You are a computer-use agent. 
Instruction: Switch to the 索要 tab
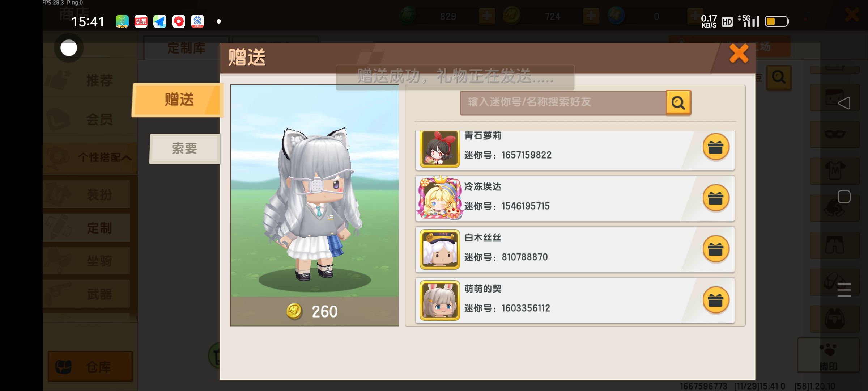(185, 149)
